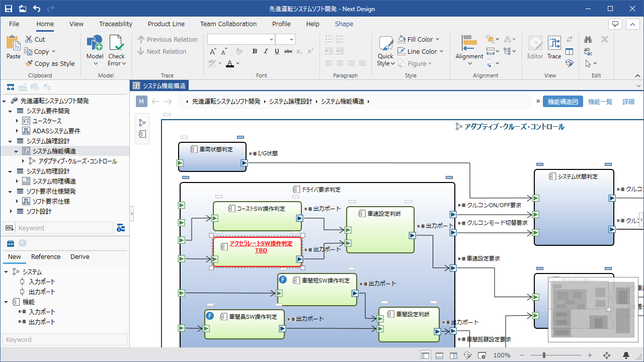Undo the last action
644x362 pixels.
[x=36, y=9]
